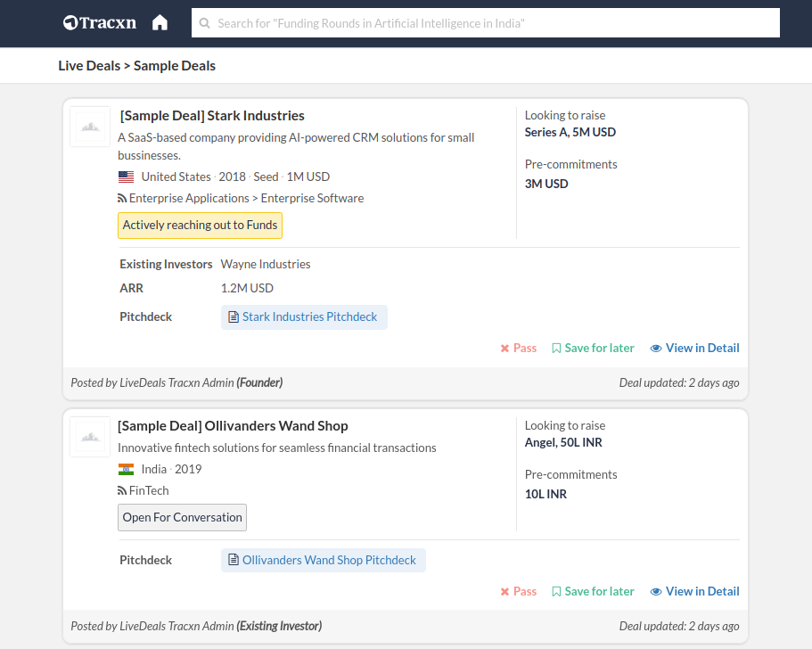Click the Actively reaching out to Funds badge
The width and height of the screenshot is (812, 649).
(200, 226)
